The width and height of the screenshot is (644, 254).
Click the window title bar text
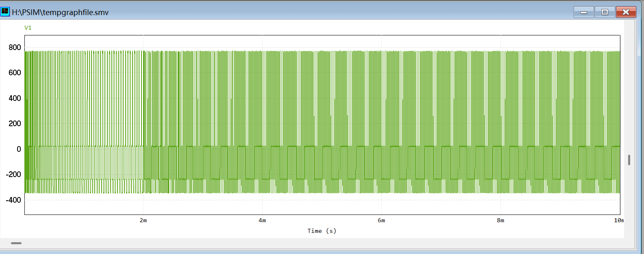point(60,12)
